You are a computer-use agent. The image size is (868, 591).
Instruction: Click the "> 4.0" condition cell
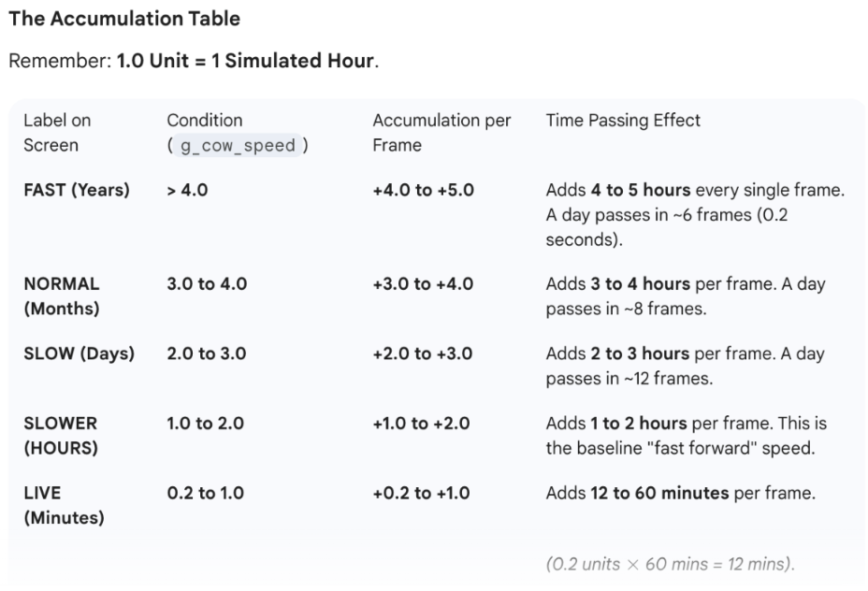pyautogui.click(x=187, y=191)
